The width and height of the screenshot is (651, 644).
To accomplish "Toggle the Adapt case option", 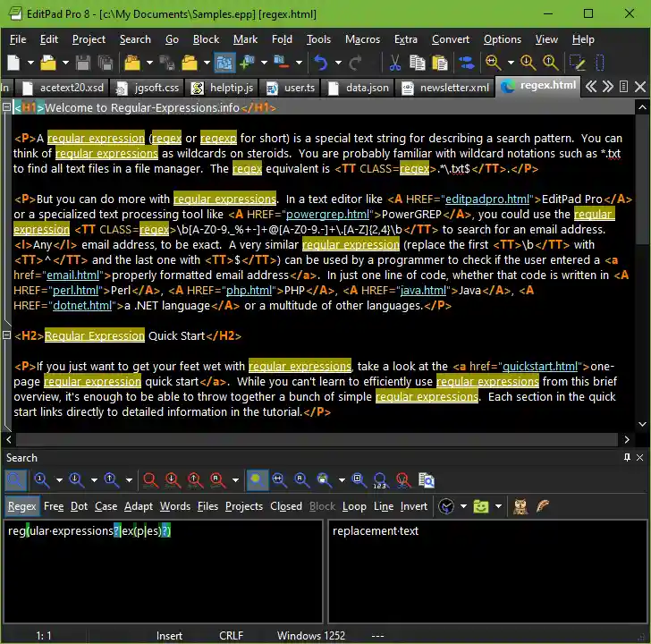I will coord(139,506).
